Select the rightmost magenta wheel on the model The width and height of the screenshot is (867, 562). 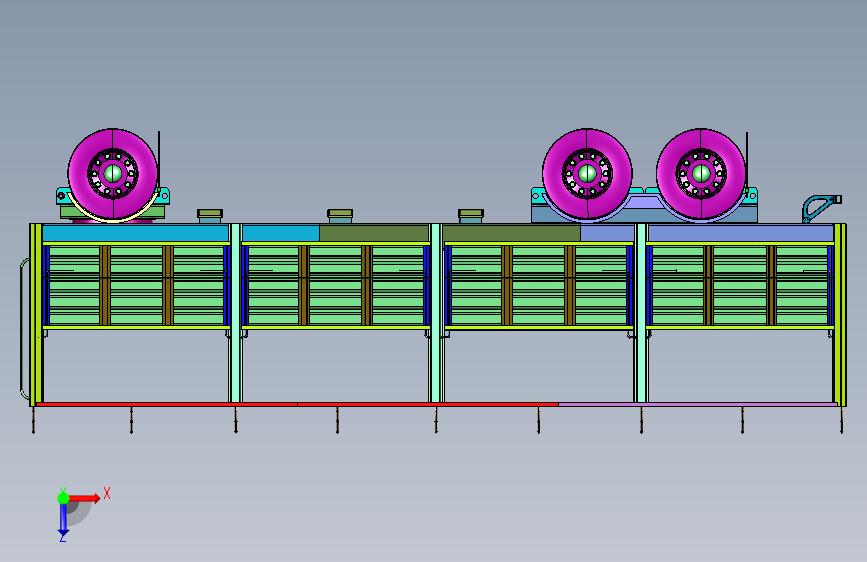[701, 174]
